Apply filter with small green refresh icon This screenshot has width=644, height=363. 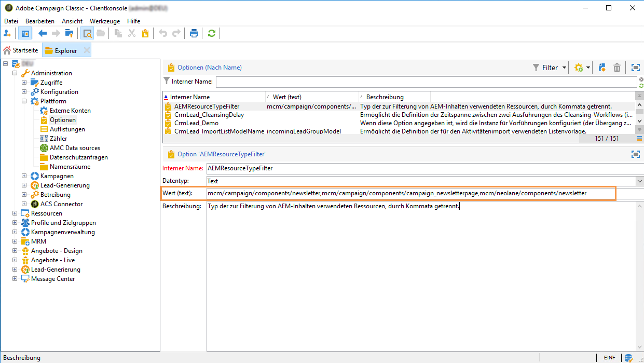coord(641,85)
